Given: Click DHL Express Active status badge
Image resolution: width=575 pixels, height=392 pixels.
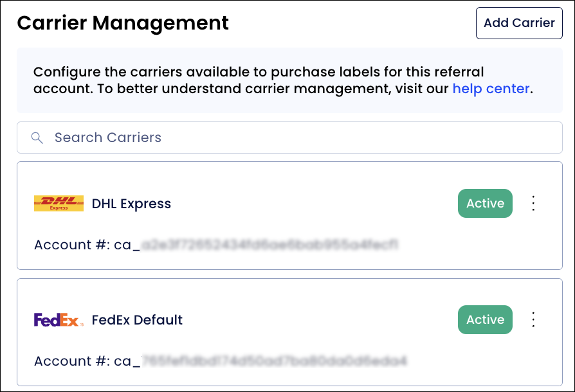Looking at the screenshot, I should point(485,203).
